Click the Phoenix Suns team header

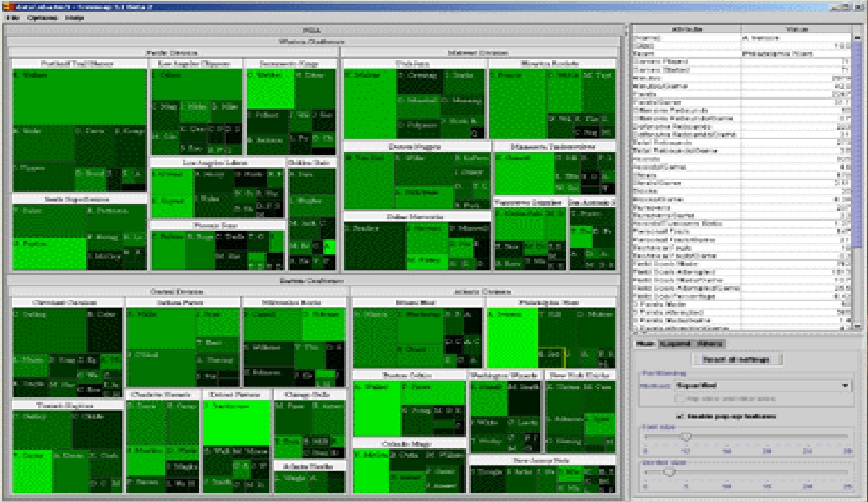(217, 225)
